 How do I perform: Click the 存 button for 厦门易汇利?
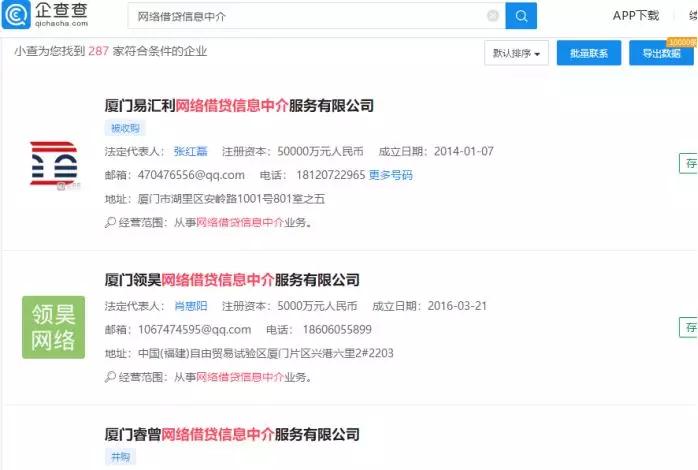[689, 163]
